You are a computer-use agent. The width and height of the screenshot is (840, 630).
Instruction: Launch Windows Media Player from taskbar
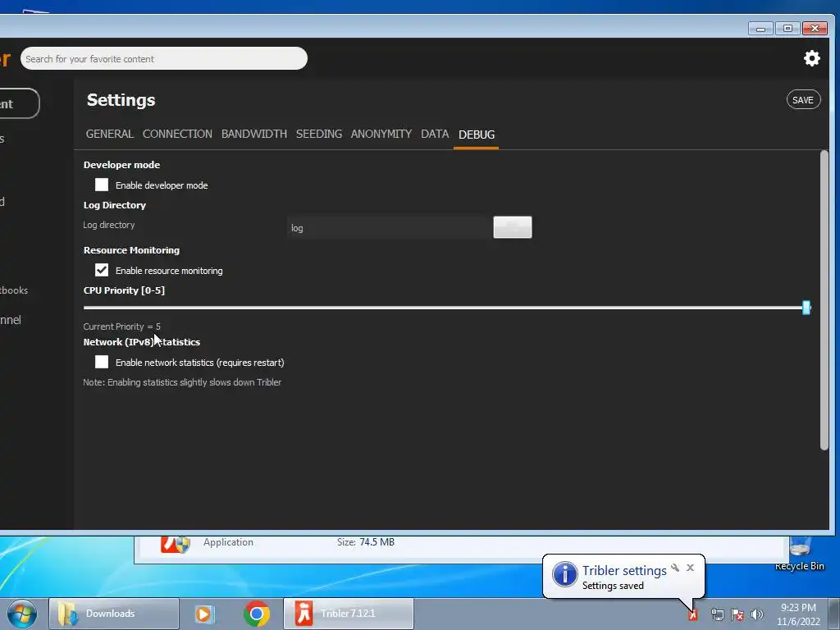pyautogui.click(x=203, y=614)
